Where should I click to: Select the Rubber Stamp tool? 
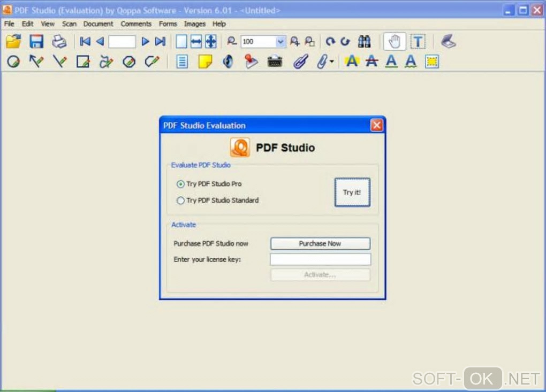(251, 62)
